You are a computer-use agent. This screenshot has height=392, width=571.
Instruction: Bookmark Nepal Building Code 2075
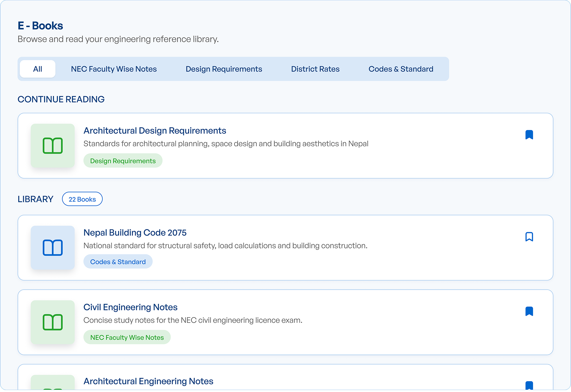pyautogui.click(x=529, y=237)
